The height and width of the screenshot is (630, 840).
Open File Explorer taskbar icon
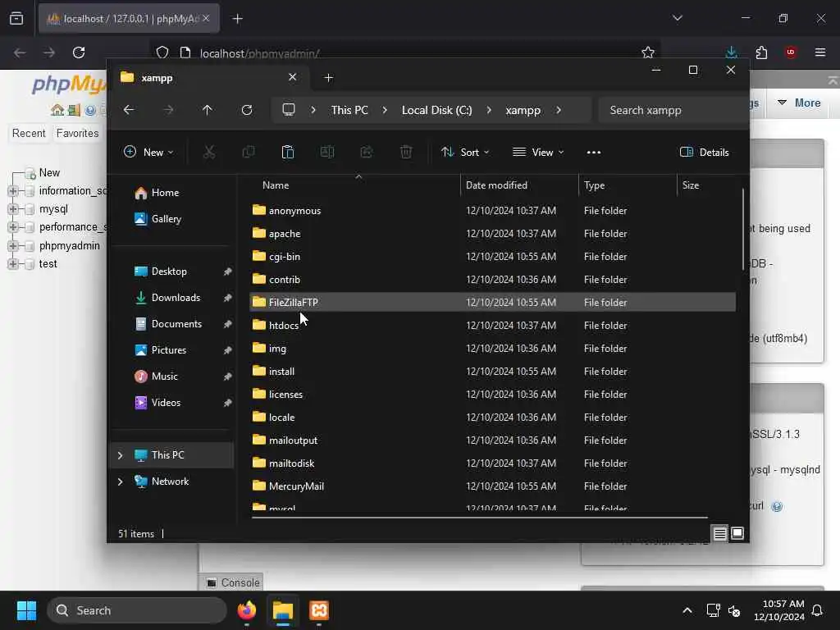coord(283,610)
